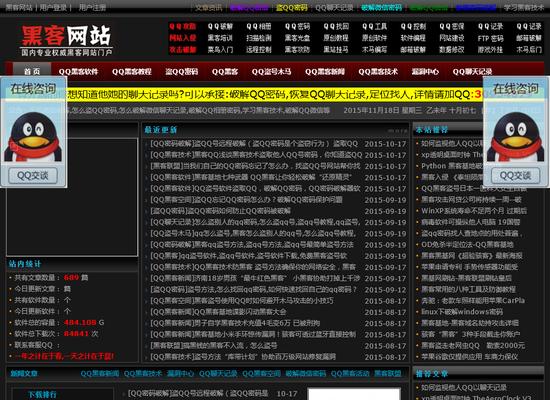Open 软件编程 in the header link grid

click(x=413, y=38)
